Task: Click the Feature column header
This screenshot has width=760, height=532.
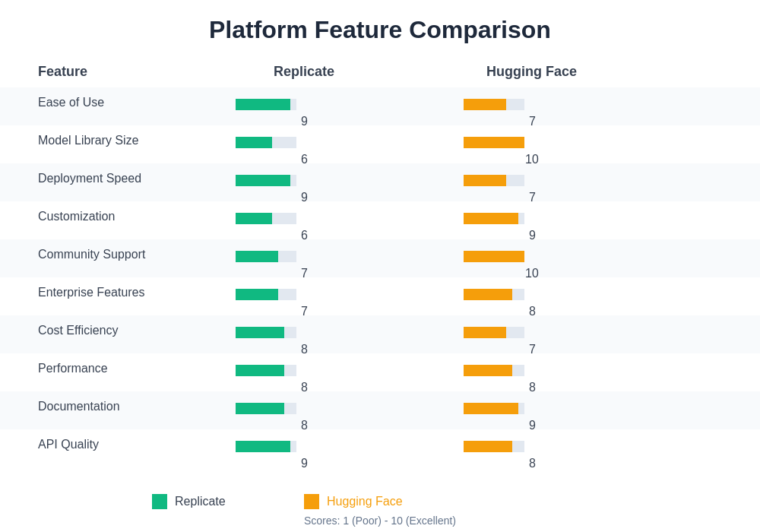Action: pyautogui.click(x=62, y=71)
